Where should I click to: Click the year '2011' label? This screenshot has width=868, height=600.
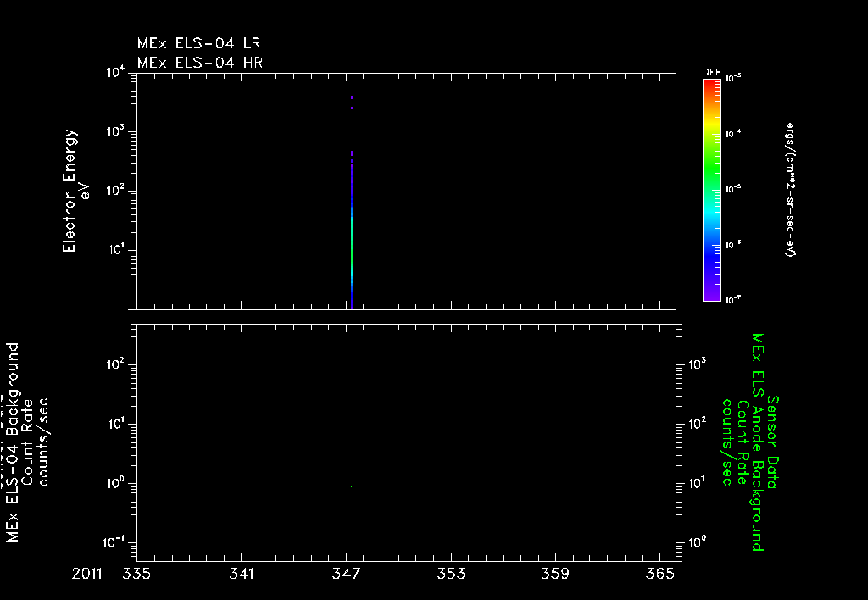(x=87, y=574)
